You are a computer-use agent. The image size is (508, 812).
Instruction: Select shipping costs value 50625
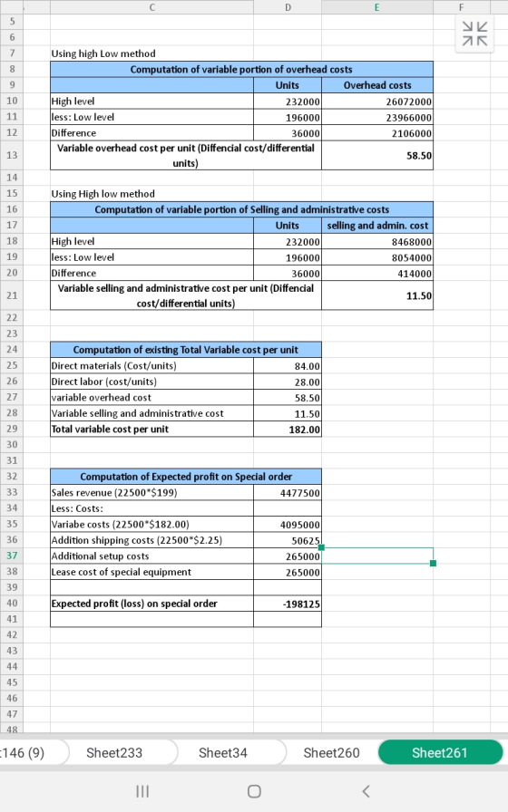click(x=288, y=540)
